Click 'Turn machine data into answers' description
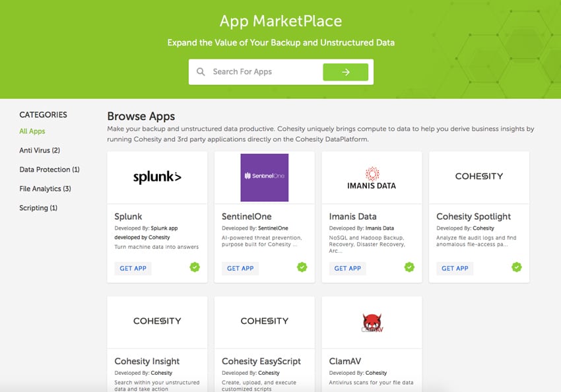The width and height of the screenshot is (561, 392). click(x=156, y=247)
